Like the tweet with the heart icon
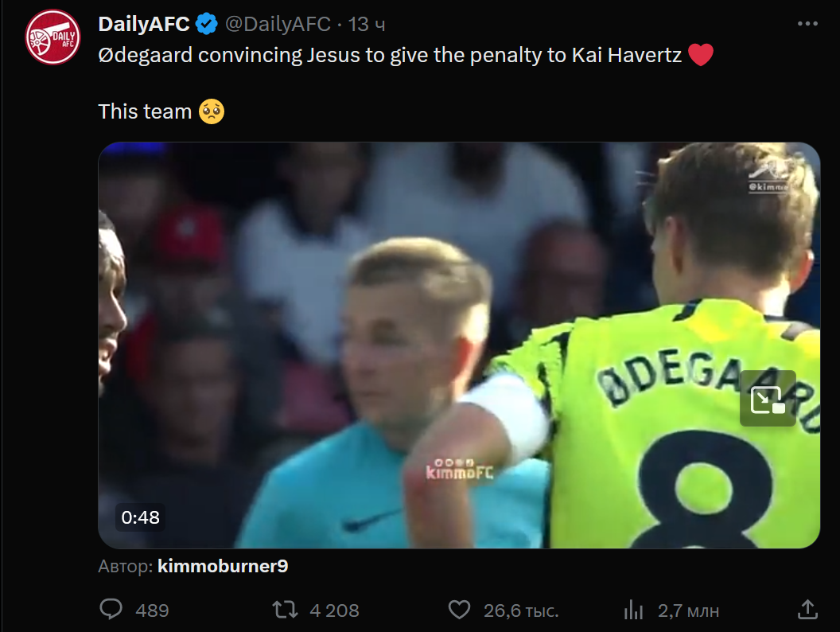This screenshot has height=632, width=840. coord(459,611)
